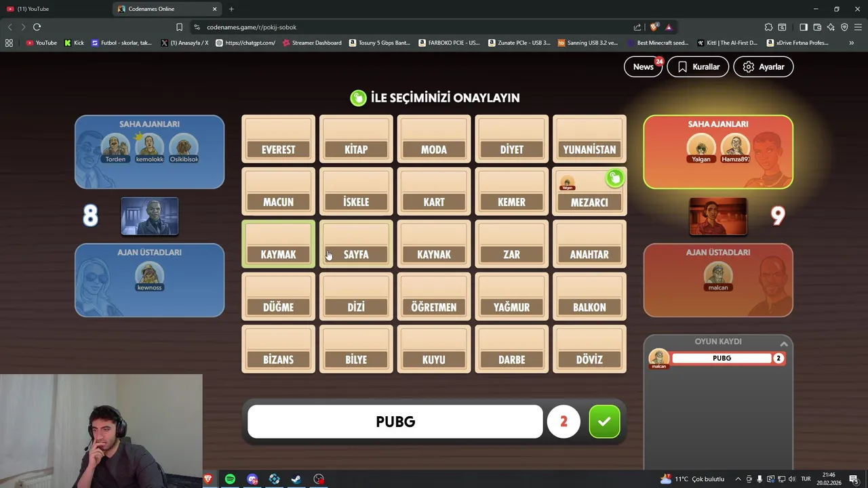
Task: Open Kurallar rules button
Action: (698, 66)
